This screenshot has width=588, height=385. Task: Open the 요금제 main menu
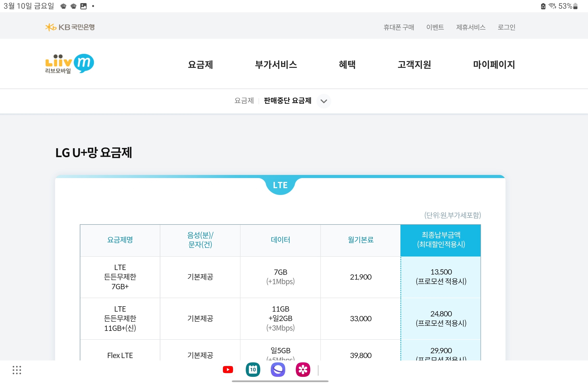200,64
